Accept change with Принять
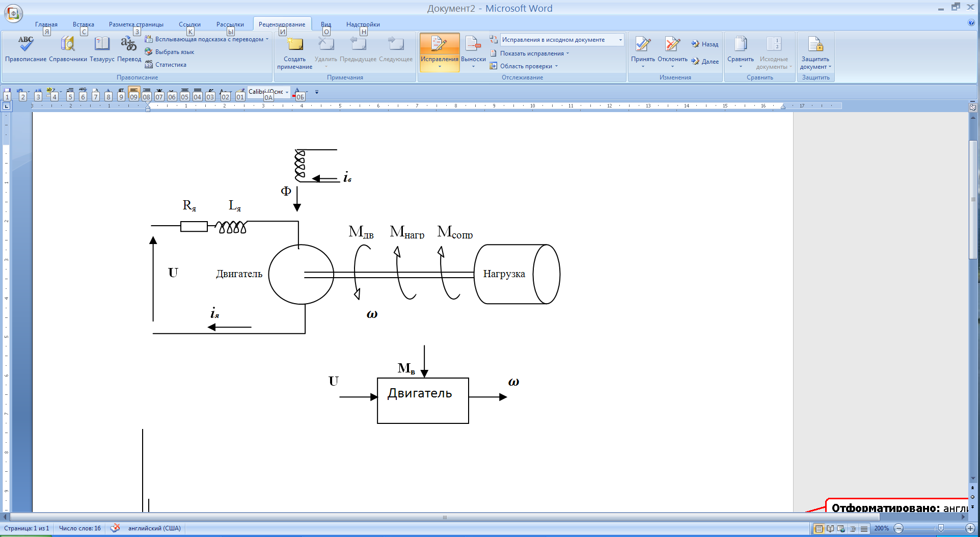The width and height of the screenshot is (980, 537). (x=643, y=52)
